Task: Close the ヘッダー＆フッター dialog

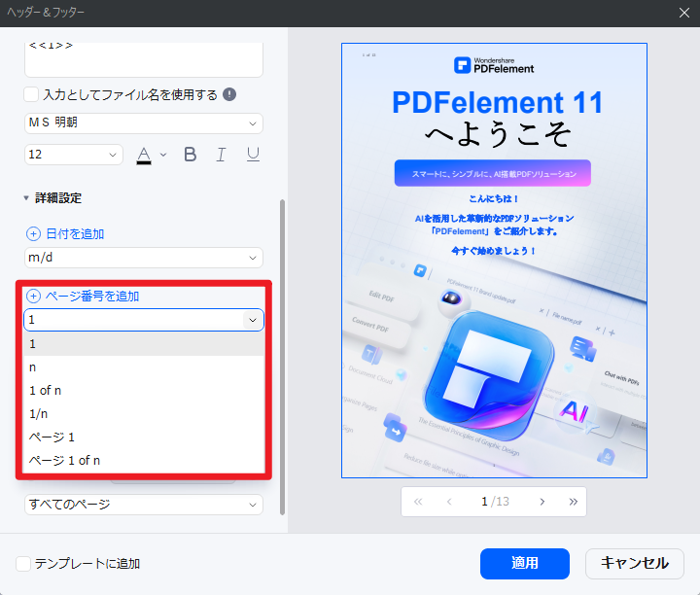Action: (x=683, y=13)
